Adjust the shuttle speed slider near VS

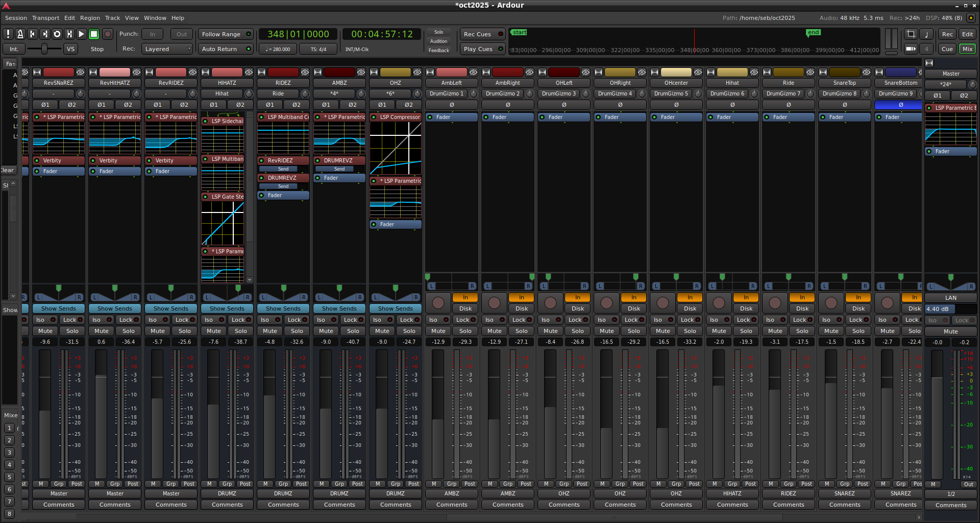44,49
